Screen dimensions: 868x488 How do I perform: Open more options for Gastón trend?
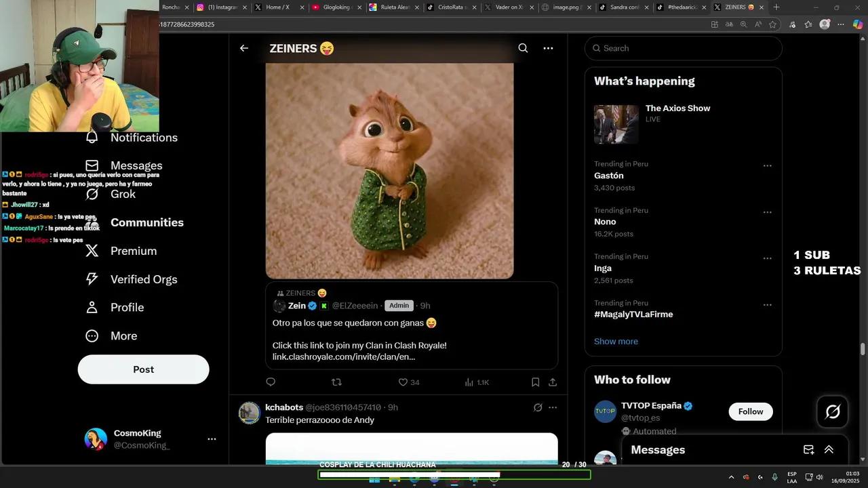click(768, 165)
